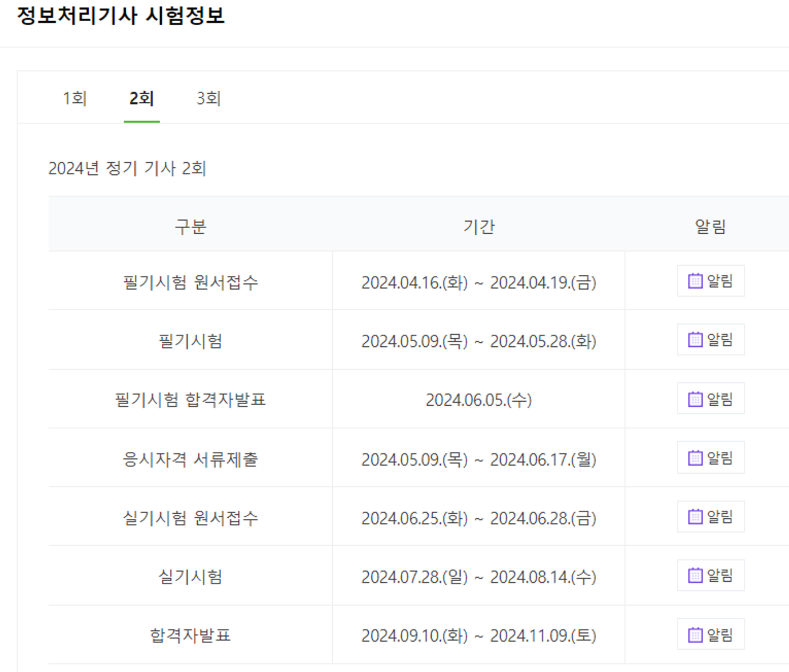This screenshot has height=672, width=789.
Task: Enable 알림 for 필기시험 합격자발표
Action: [x=711, y=399]
